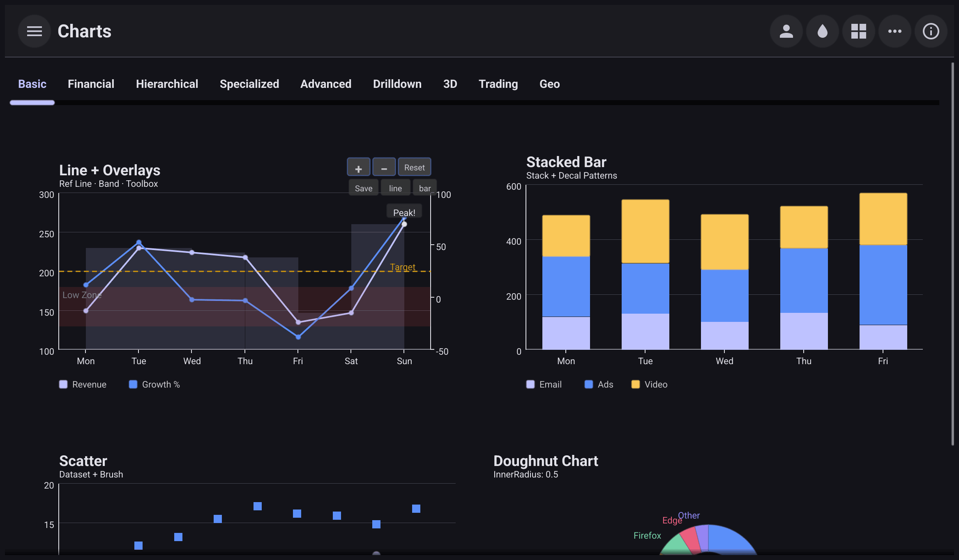Image resolution: width=959 pixels, height=560 pixels.
Task: Save the line chart as image
Action: coord(364,188)
